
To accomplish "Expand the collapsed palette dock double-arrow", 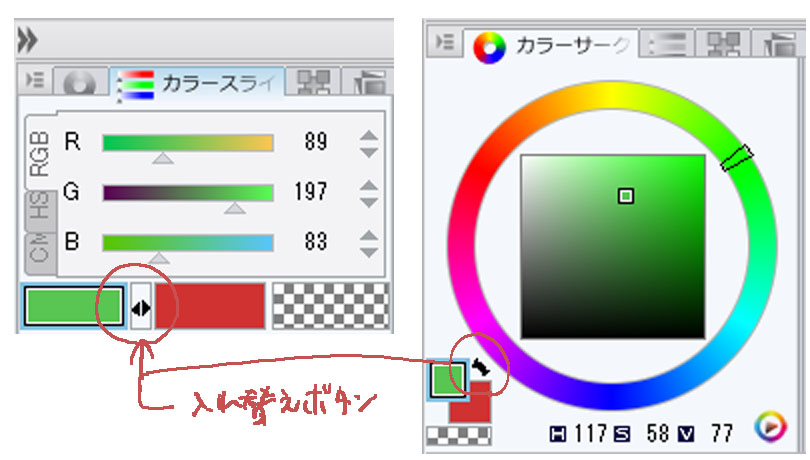I will pyautogui.click(x=27, y=40).
